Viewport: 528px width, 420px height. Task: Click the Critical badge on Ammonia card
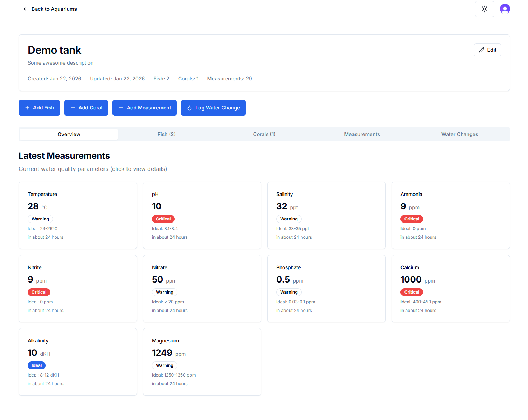coord(412,219)
